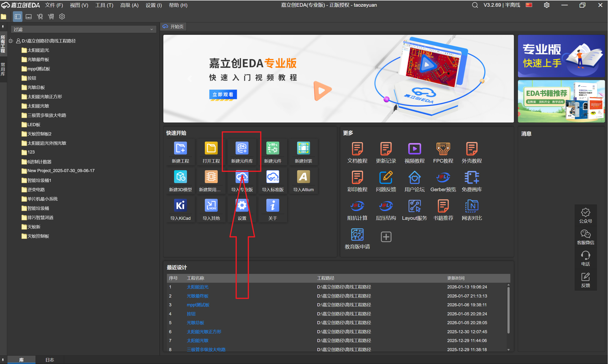The image size is (609, 364).
Task: Pin the left sidebar panel
Action: [3, 26]
